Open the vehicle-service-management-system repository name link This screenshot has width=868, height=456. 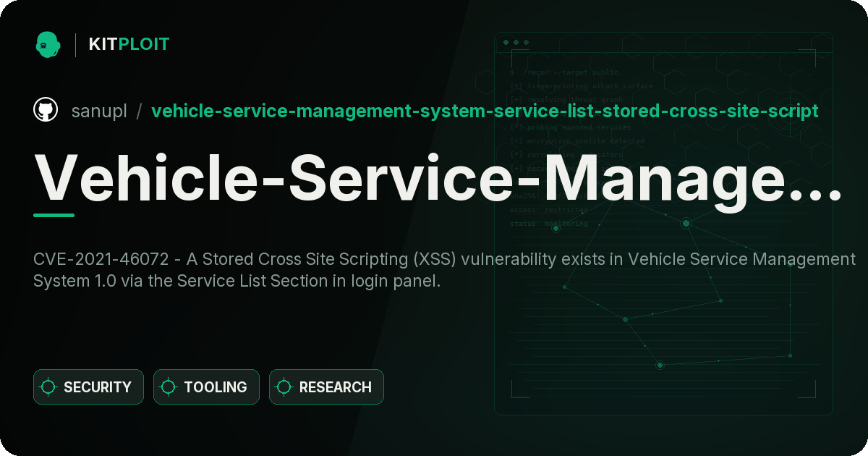(x=485, y=111)
